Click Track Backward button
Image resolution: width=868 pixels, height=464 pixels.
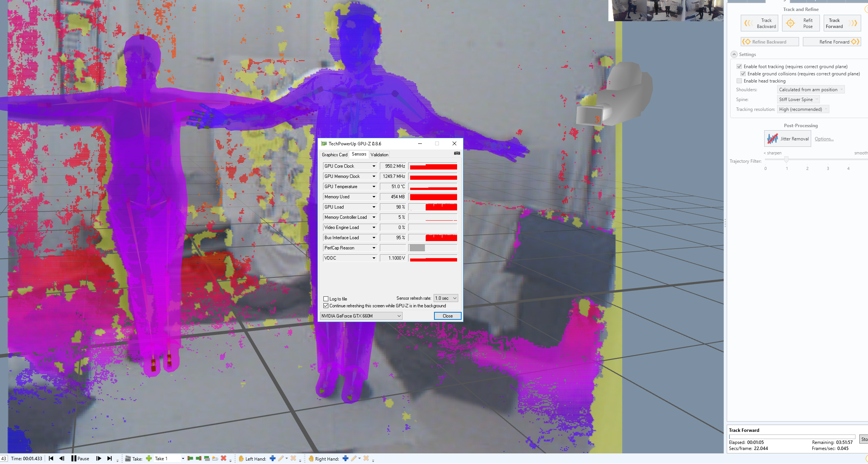coord(759,23)
